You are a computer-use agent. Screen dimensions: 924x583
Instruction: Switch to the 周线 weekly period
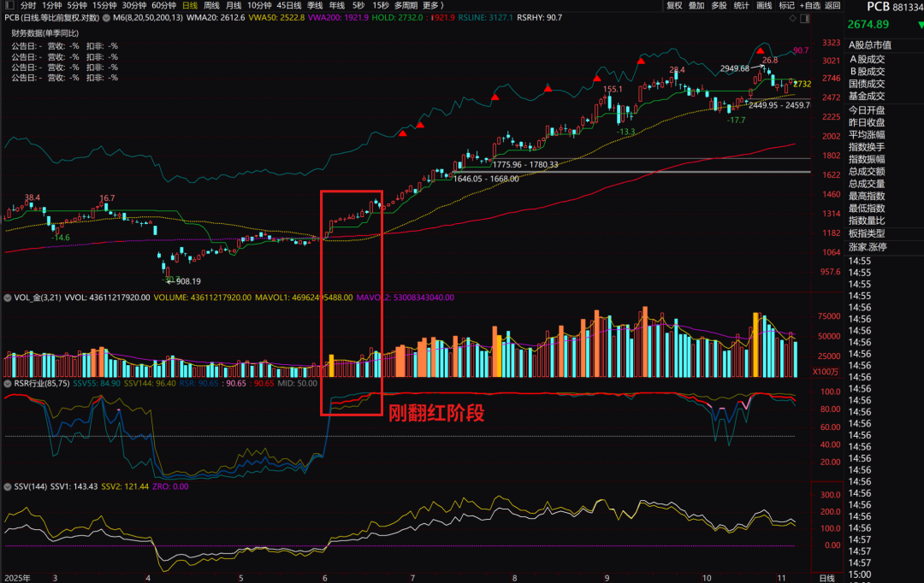(211, 5)
